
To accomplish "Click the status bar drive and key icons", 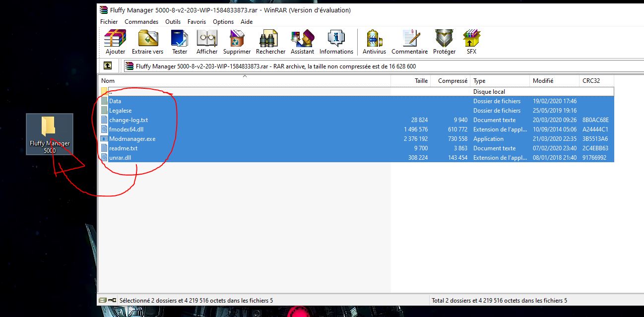I will coord(108,300).
